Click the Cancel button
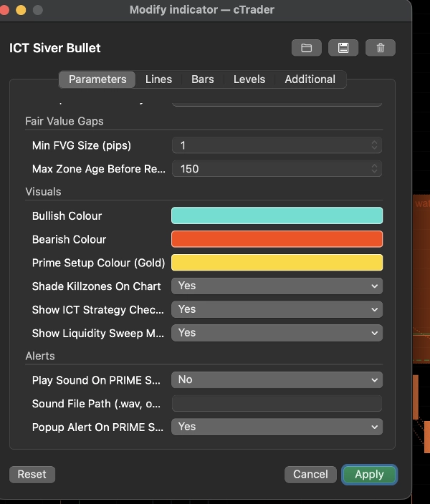 (310, 475)
